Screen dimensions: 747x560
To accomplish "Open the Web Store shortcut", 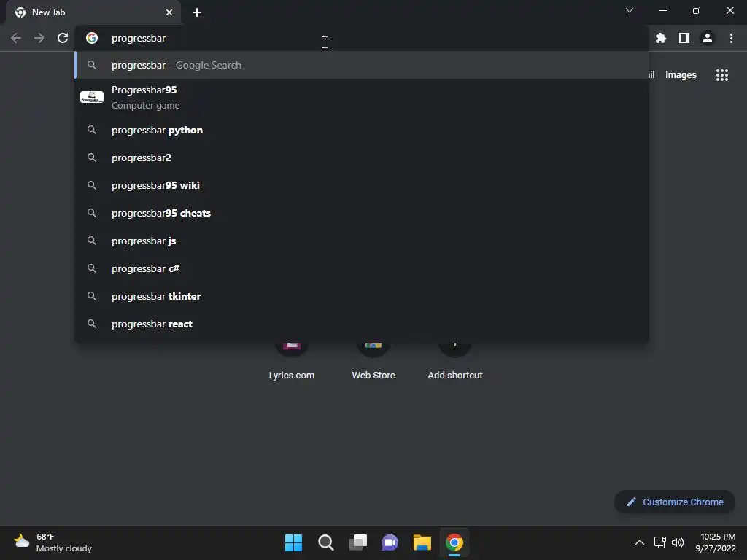I will [x=373, y=360].
